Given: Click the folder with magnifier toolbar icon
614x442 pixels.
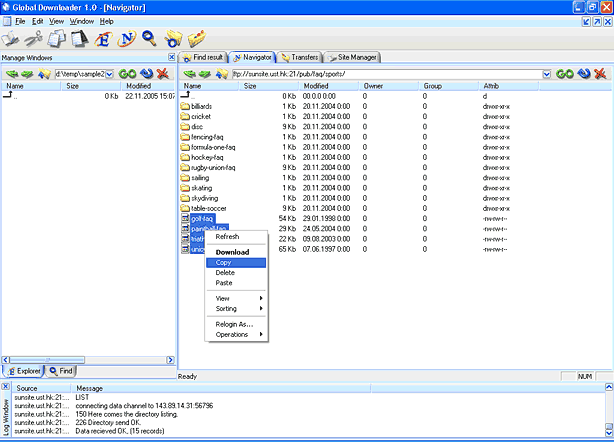Looking at the screenshot, I should click(173, 39).
